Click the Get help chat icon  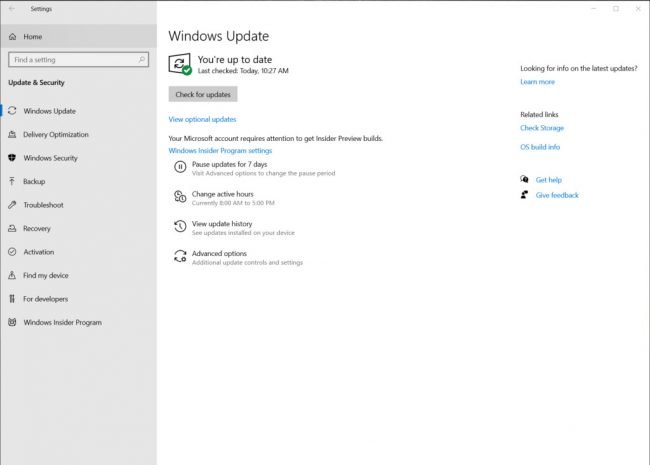(x=524, y=179)
